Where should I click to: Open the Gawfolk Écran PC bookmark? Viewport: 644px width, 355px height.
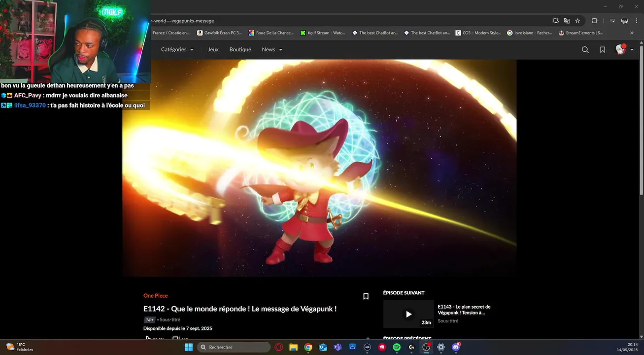point(219,33)
